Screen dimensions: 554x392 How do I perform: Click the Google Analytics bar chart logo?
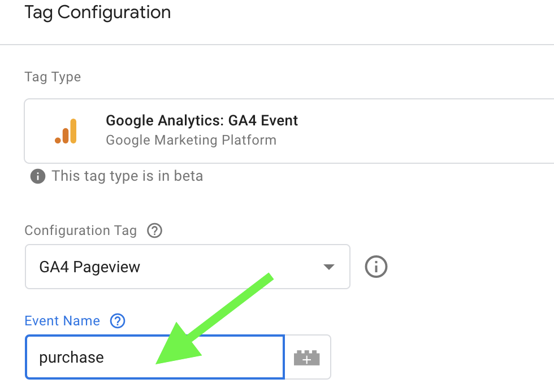(66, 131)
